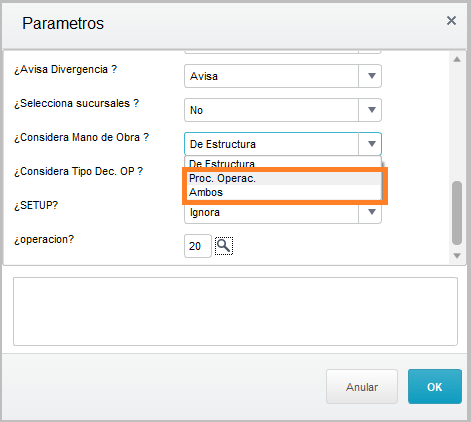Click the Anular button
Viewport: 471px width, 422px height.
tap(362, 387)
